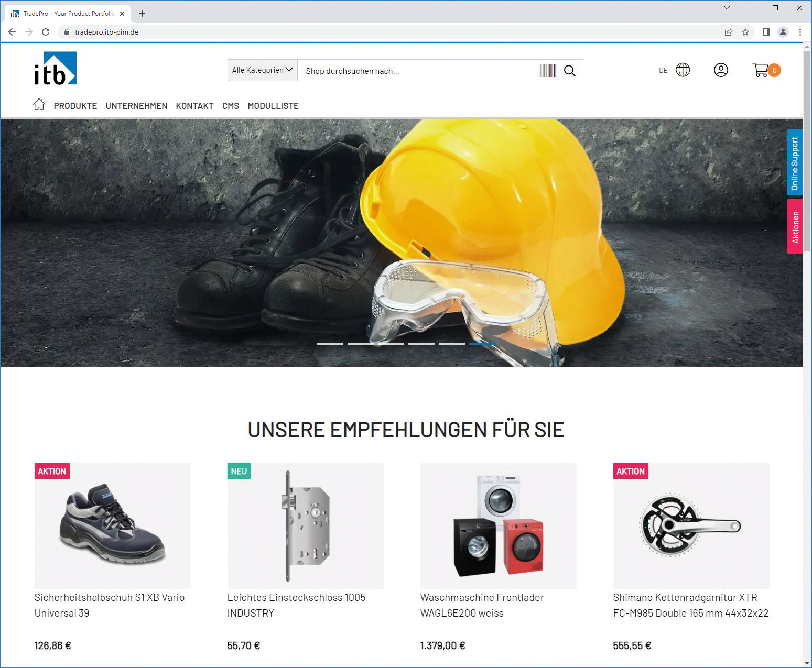The image size is (812, 668).
Task: Open the Einsteckschloss product image
Action: point(306,525)
